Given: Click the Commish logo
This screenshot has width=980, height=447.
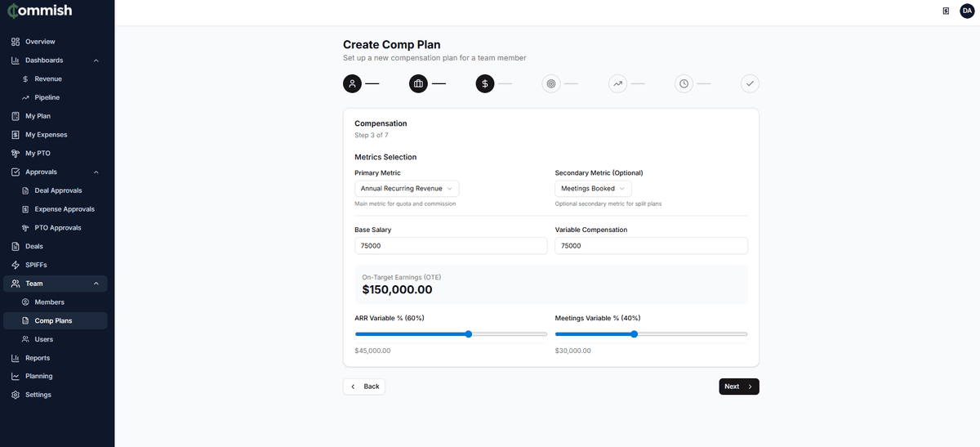Looking at the screenshot, I should pos(39,11).
